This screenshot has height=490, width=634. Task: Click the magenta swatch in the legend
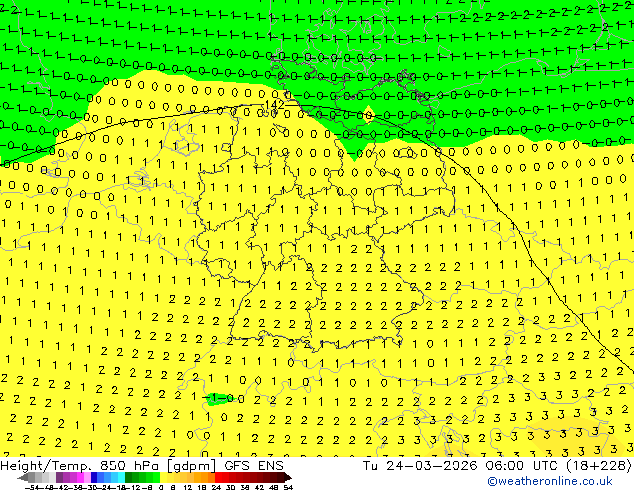click(80, 478)
